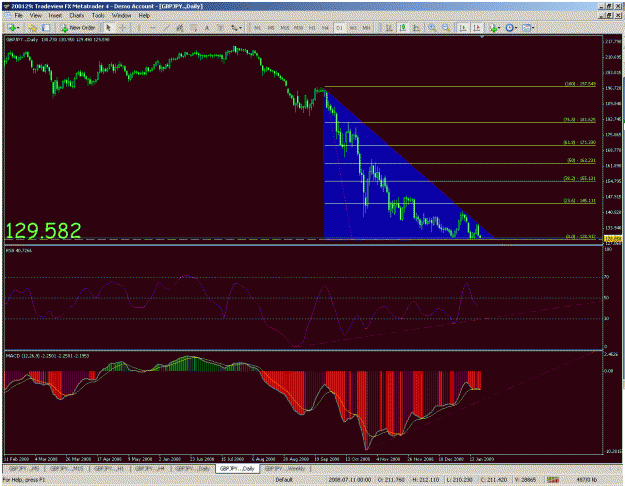Open the Window menu

click(x=122, y=16)
